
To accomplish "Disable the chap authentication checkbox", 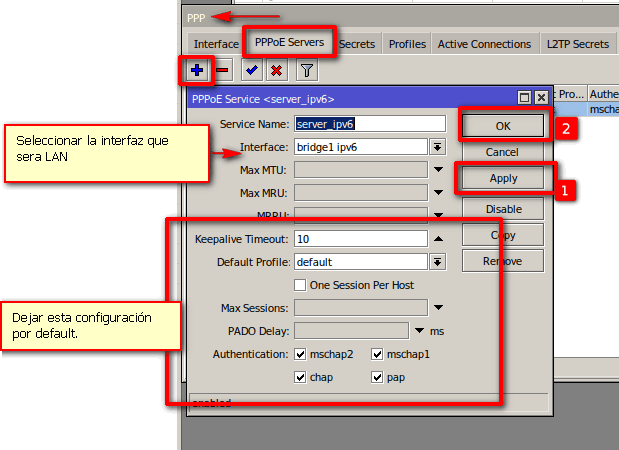I will [x=301, y=377].
